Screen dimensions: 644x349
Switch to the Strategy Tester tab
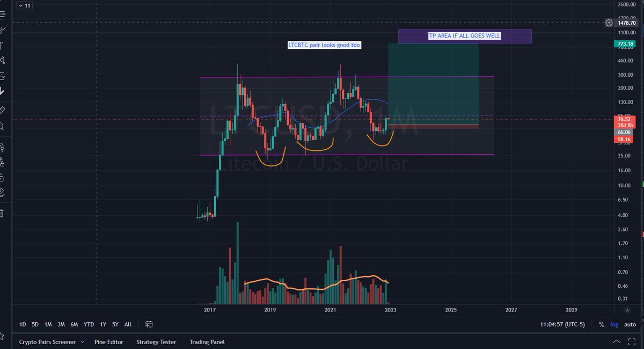(156, 342)
